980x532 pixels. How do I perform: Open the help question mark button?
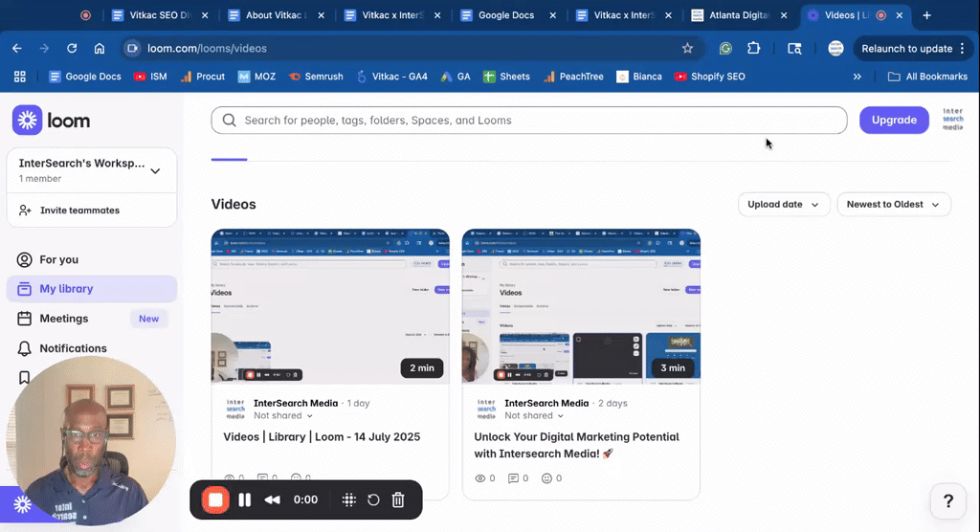(x=948, y=500)
